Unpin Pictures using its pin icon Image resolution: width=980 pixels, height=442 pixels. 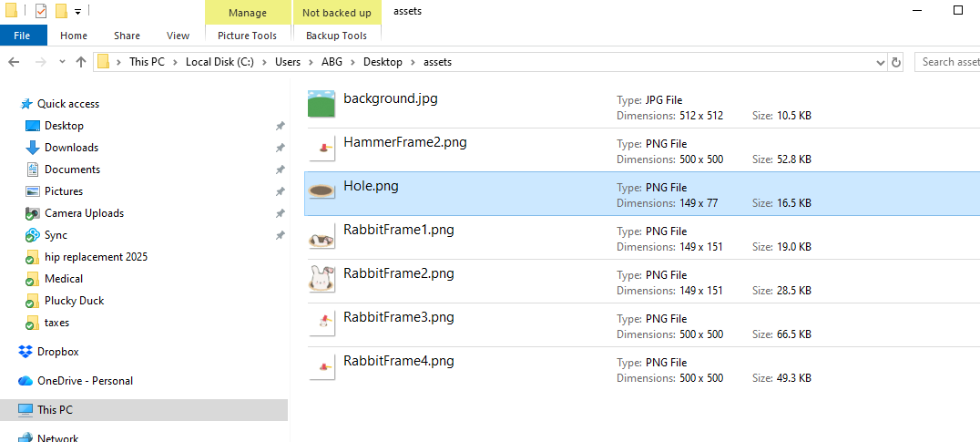pos(280,191)
